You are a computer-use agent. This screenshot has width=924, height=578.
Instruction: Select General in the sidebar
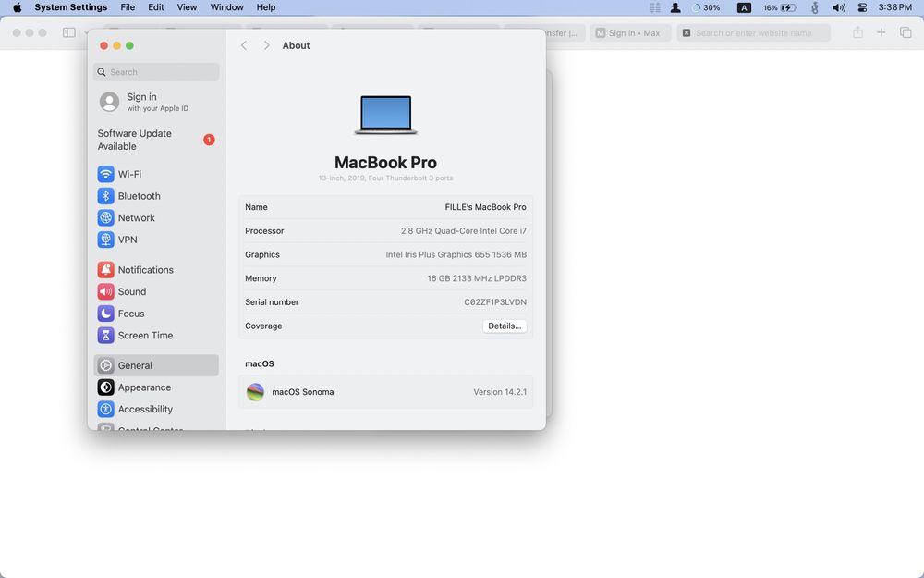click(155, 365)
